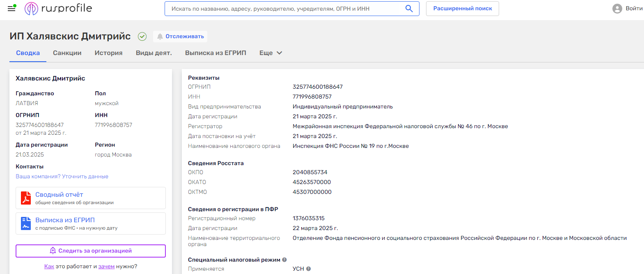Open the История tab
644x274 pixels.
click(109, 53)
